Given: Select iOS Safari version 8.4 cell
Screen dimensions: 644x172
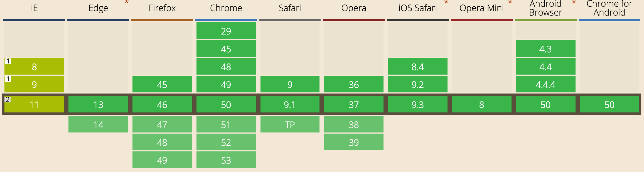Looking at the screenshot, I should [x=417, y=67].
